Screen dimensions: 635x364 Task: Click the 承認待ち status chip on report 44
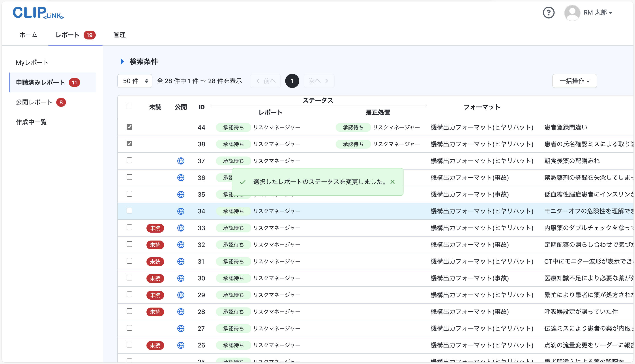click(x=233, y=127)
